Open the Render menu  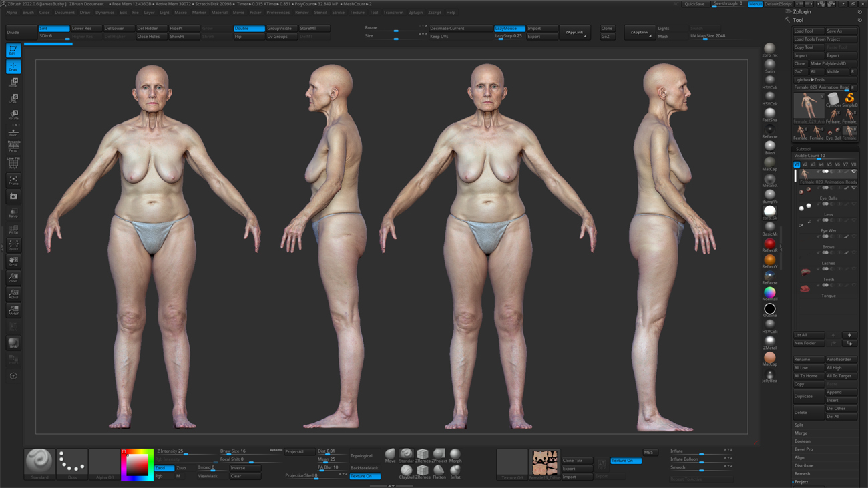pos(302,13)
